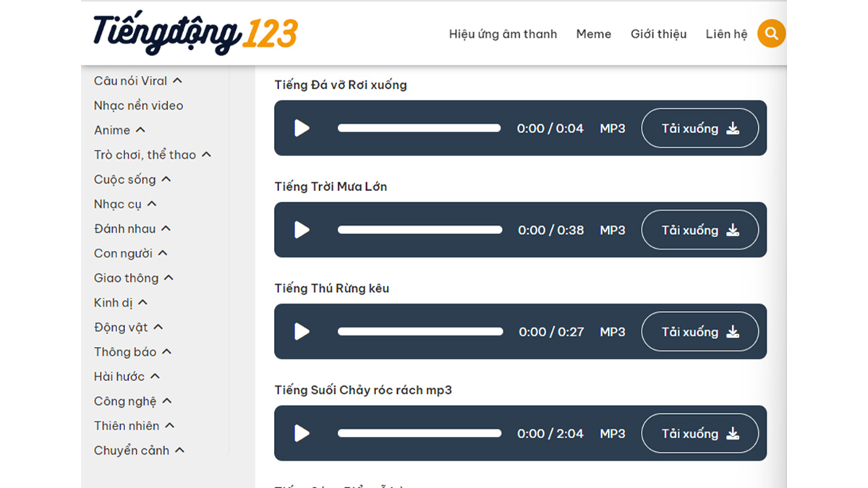Expand the Anime category chevron

point(140,130)
